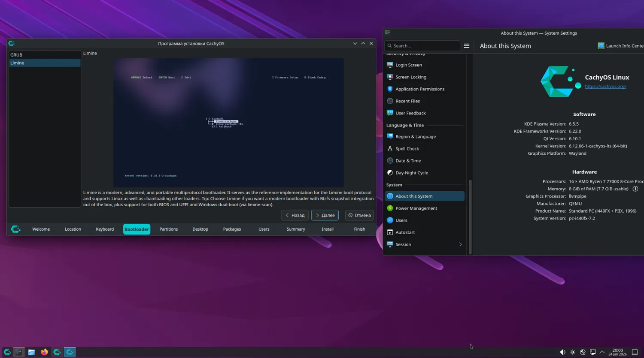
Task: Select the Bootloader installer step
Action: click(137, 229)
